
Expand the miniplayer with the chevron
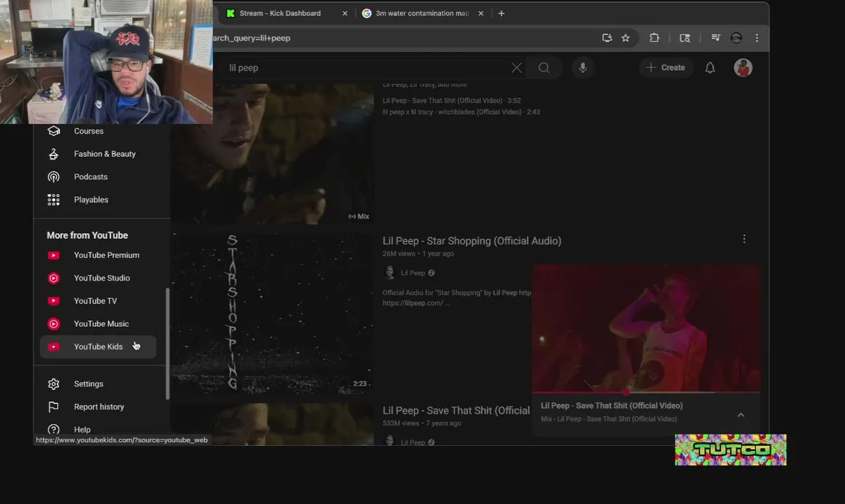[741, 415]
